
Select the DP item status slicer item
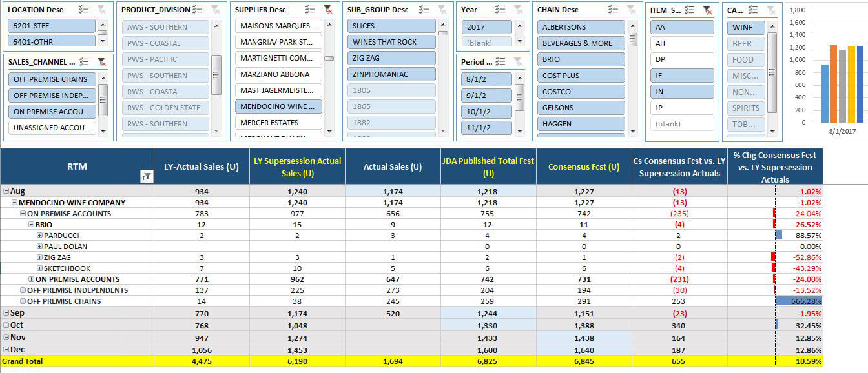pyautogui.click(x=682, y=59)
